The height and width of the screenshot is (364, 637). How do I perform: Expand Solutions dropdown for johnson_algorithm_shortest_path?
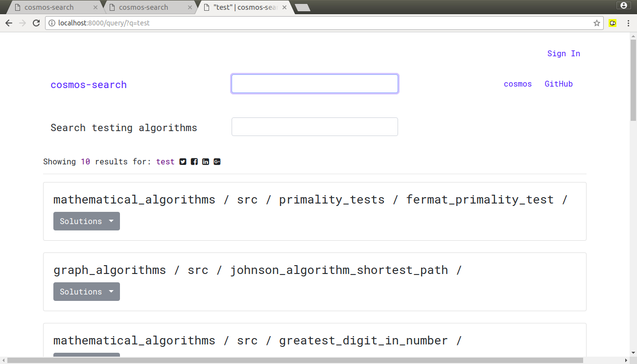[87, 292]
